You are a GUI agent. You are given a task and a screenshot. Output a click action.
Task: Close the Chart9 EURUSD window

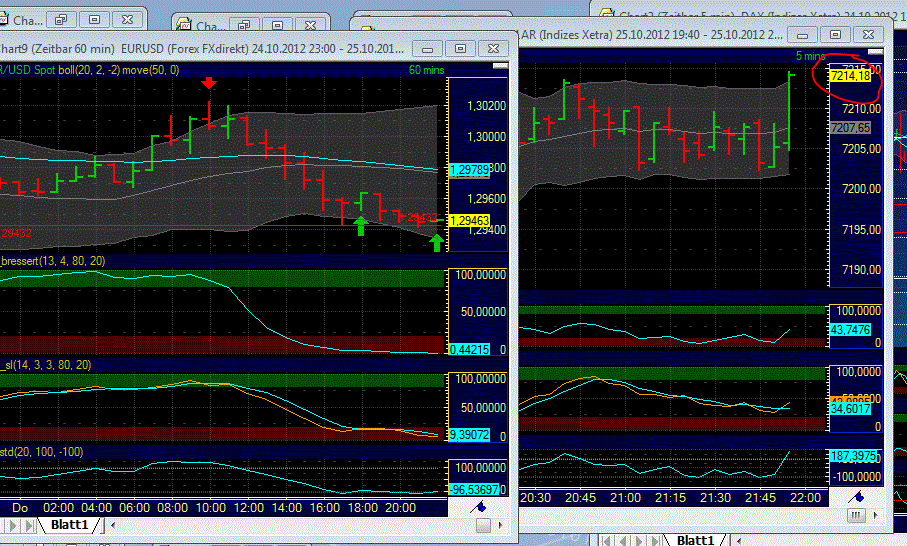point(493,49)
